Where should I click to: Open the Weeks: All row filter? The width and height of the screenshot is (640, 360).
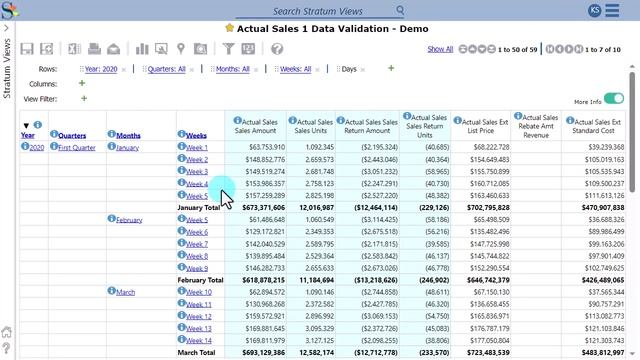click(x=296, y=69)
